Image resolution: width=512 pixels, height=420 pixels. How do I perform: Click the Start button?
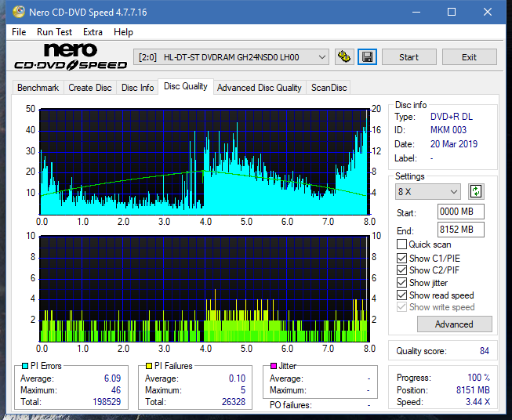pyautogui.click(x=409, y=57)
